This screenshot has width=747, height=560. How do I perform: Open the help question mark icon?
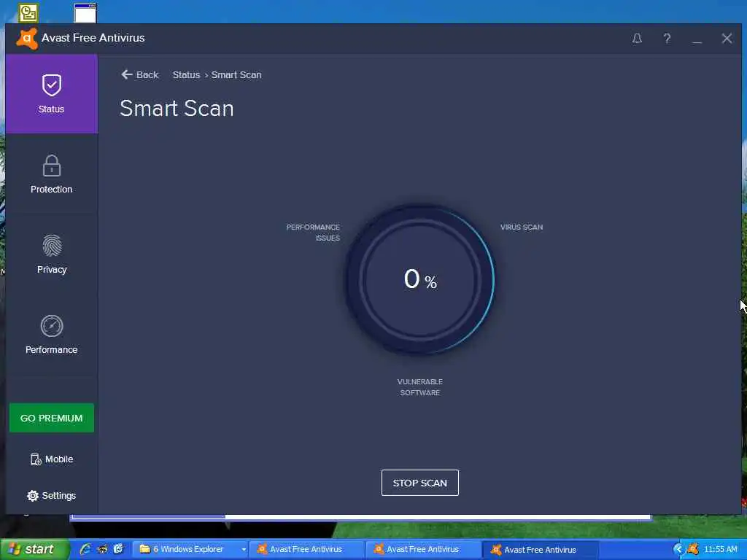(667, 38)
